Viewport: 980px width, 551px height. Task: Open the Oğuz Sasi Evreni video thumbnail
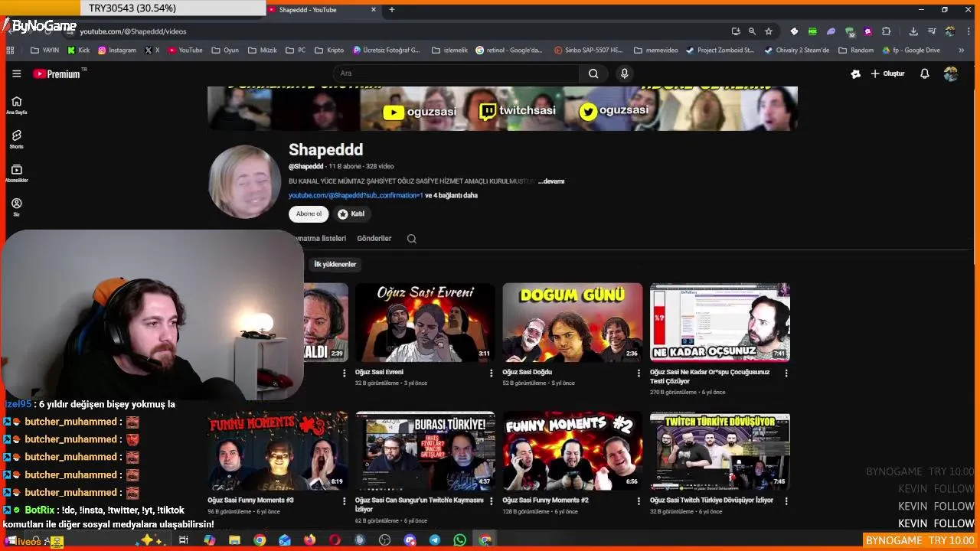[425, 322]
